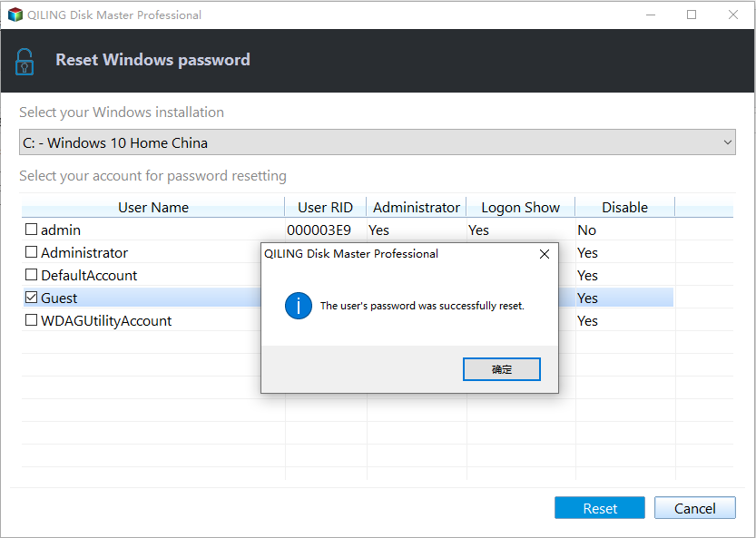Click the Disable 'Yes' cell for DefaultAccount
This screenshot has height=538, width=756.
[588, 275]
